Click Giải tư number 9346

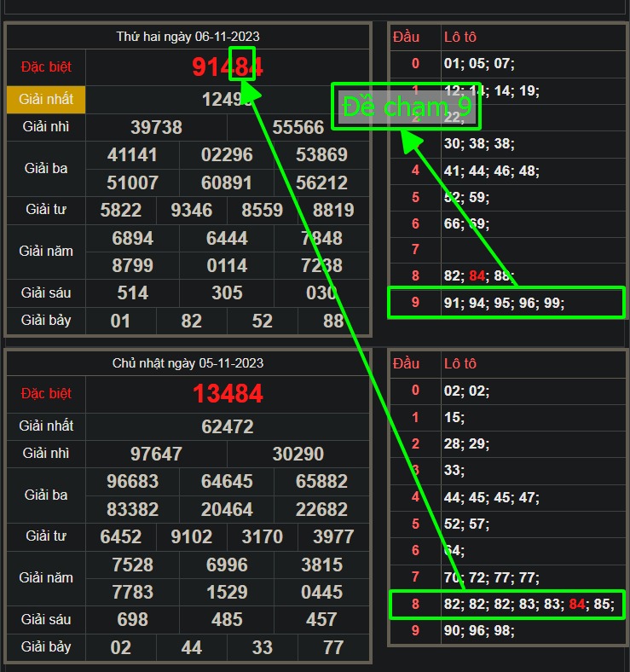pyautogui.click(x=191, y=210)
